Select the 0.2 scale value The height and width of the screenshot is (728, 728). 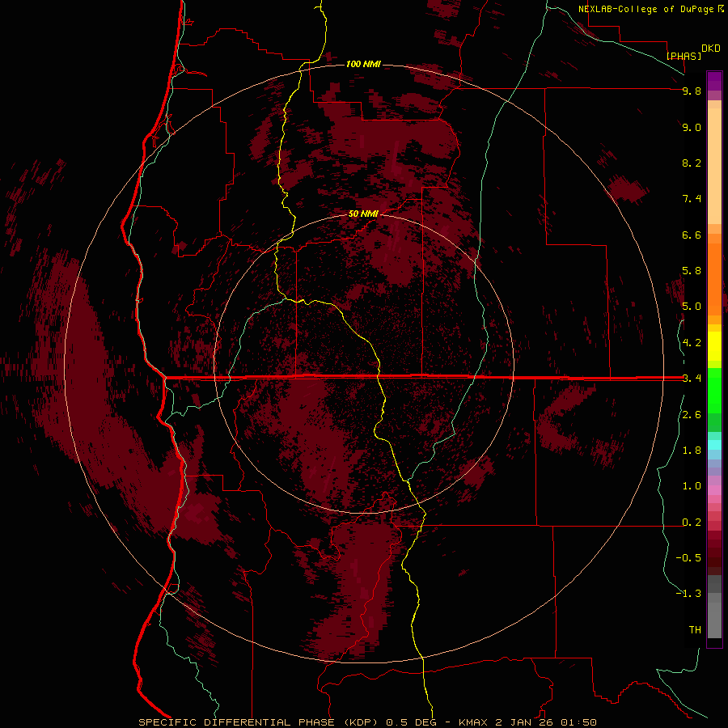tap(692, 523)
